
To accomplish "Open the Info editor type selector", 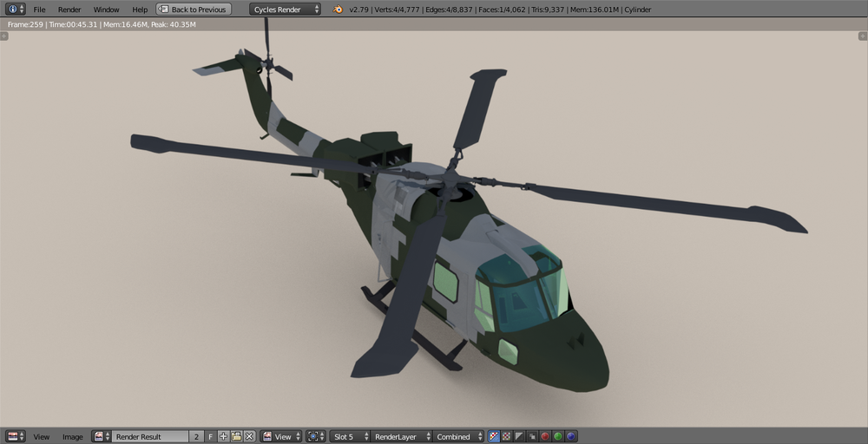I will [x=15, y=10].
